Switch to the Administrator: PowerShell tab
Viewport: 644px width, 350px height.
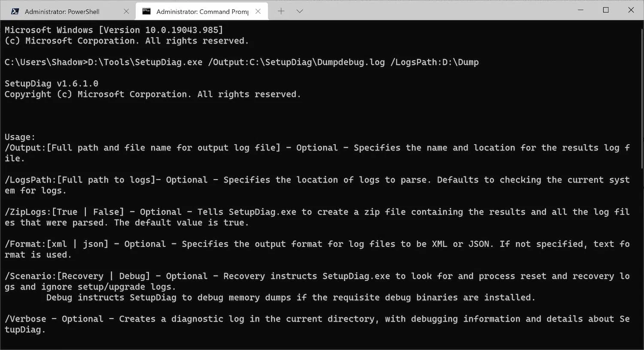62,12
